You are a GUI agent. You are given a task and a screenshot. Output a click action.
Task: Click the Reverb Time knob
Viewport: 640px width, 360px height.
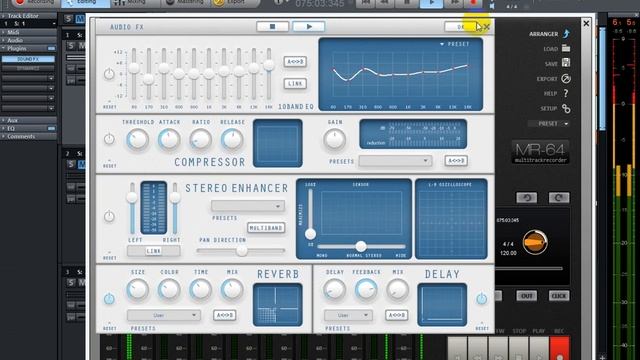point(200,290)
